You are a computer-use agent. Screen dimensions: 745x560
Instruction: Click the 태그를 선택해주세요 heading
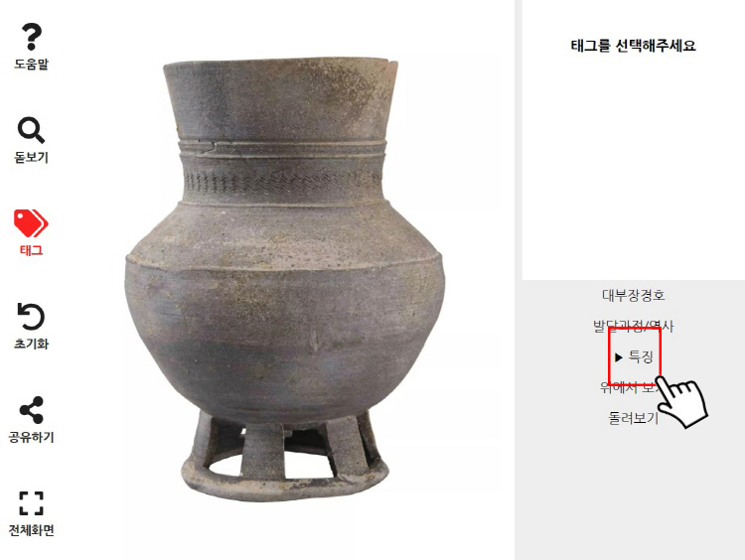click(634, 46)
